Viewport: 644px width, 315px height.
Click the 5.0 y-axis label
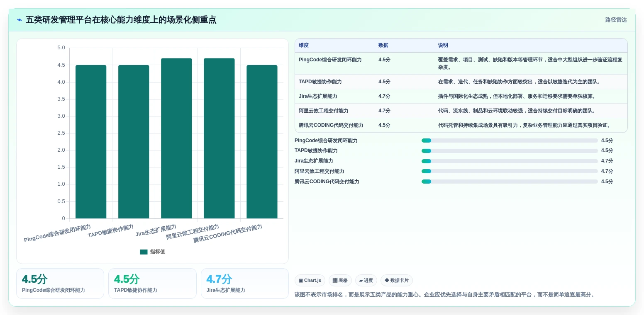61,48
